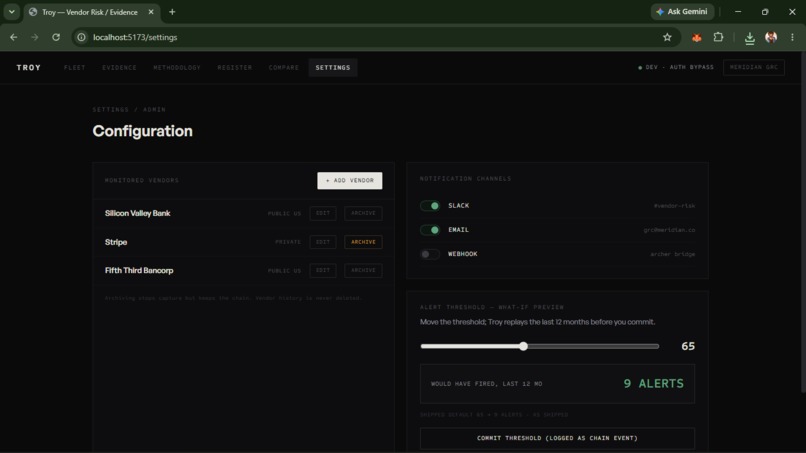Click the threshold value 65

688,346
